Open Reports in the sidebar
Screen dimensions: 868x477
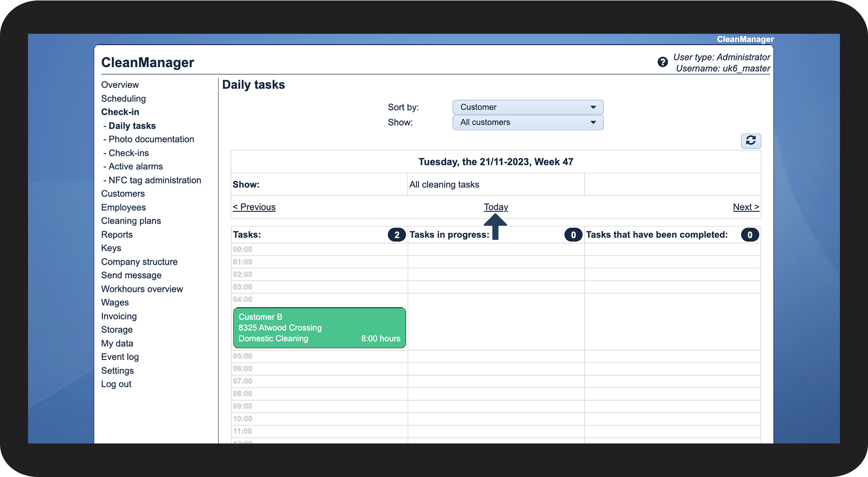(x=117, y=235)
